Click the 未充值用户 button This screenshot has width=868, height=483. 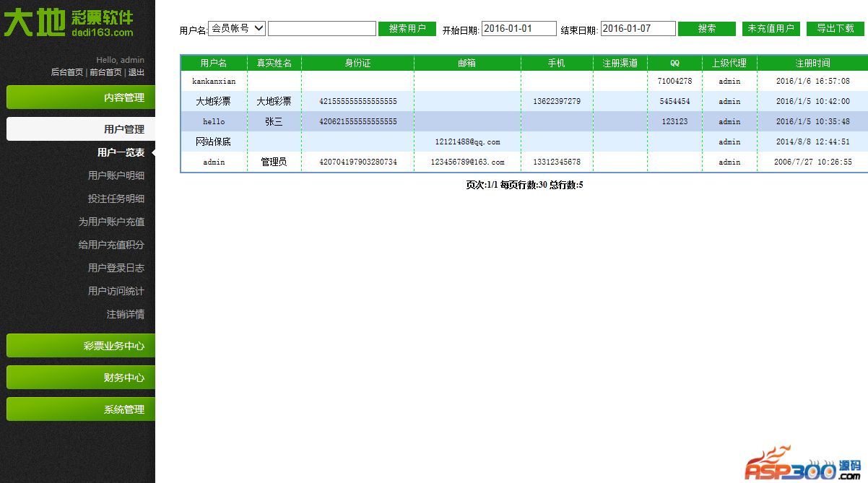[x=771, y=29]
